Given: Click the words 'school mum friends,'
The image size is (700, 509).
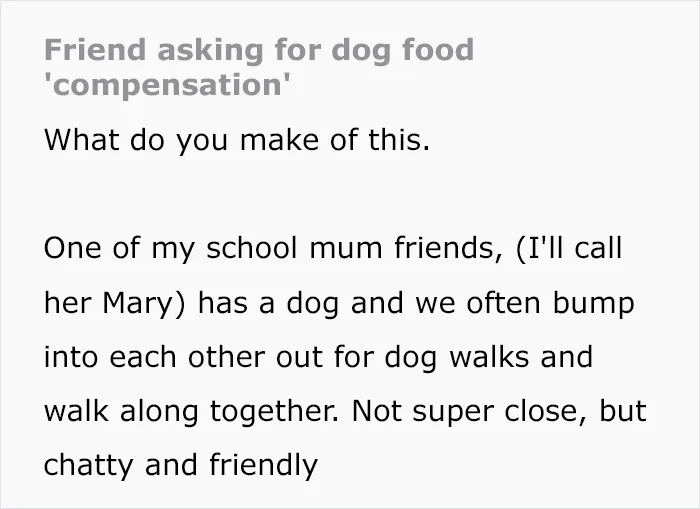Looking at the screenshot, I should [x=354, y=248].
